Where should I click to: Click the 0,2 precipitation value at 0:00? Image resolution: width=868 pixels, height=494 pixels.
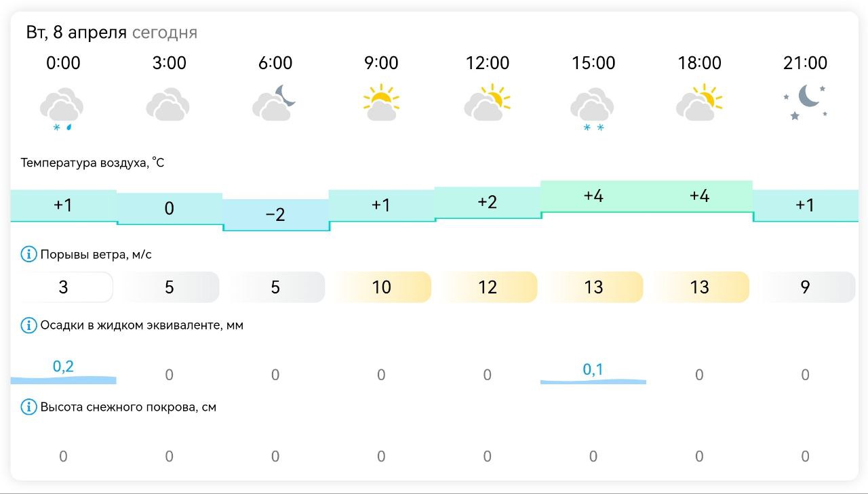[63, 367]
